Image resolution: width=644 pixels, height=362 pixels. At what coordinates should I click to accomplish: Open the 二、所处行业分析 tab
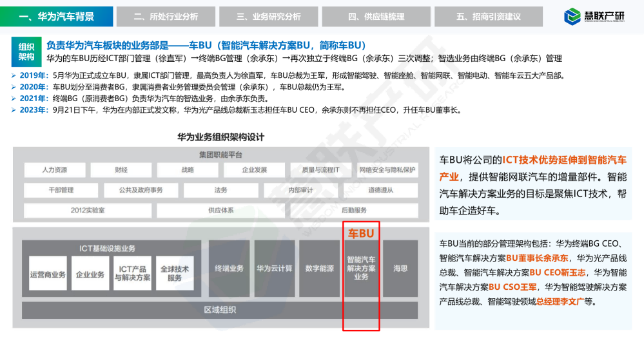[166, 16]
